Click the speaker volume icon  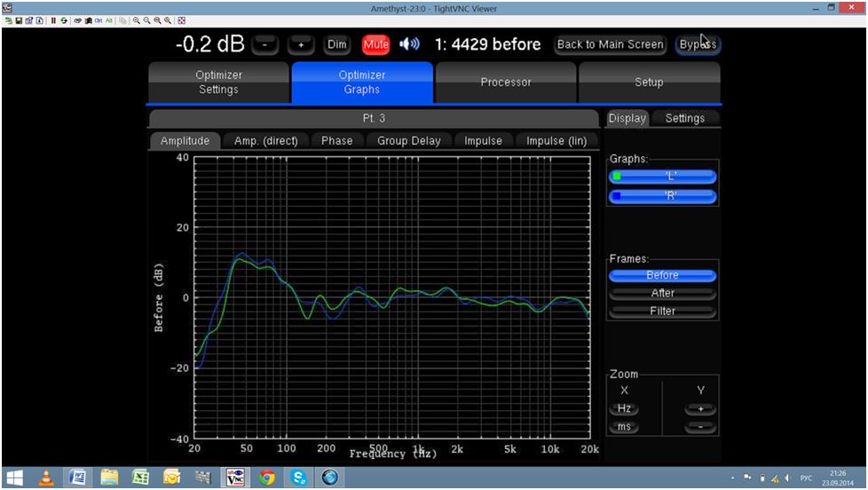point(410,44)
